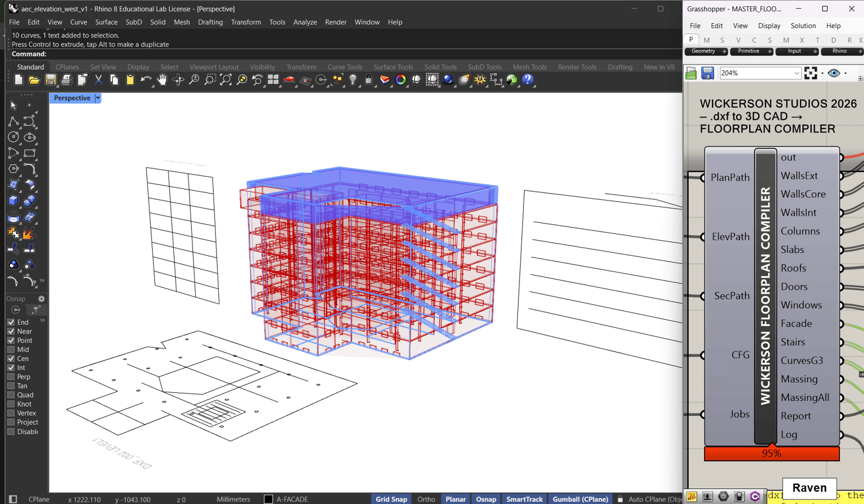The height and width of the screenshot is (504, 864).
Task: Click the Raven button in Grasshopper
Action: tap(809, 488)
